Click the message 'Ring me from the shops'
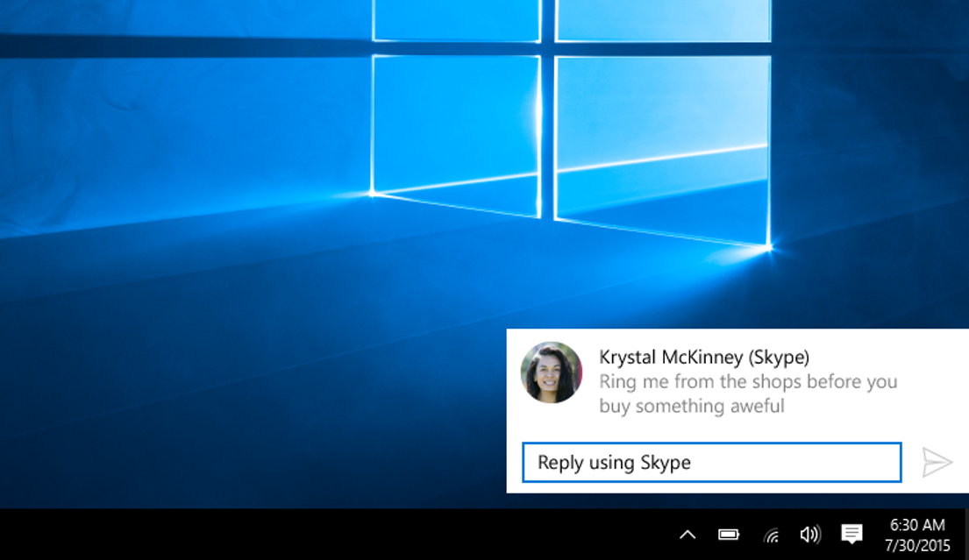The width and height of the screenshot is (969, 560). 748,393
